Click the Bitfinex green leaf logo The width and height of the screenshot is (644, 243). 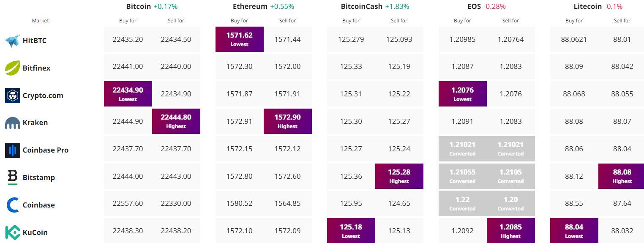click(13, 68)
